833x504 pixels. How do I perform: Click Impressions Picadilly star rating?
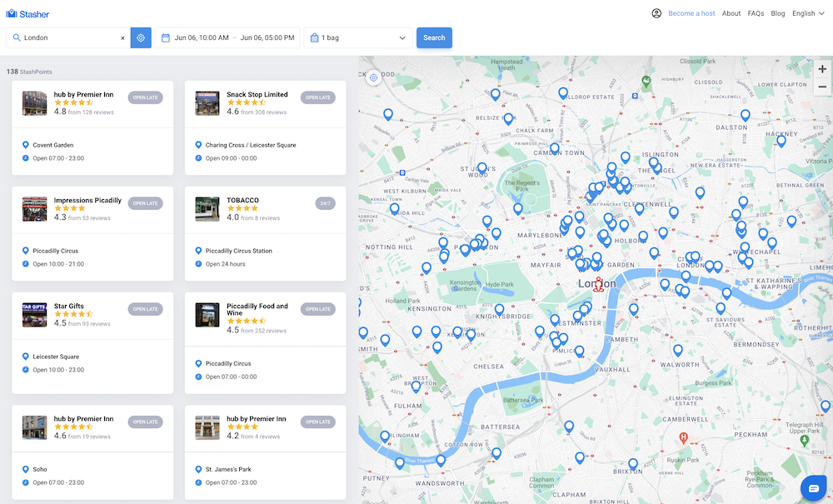tap(70, 208)
